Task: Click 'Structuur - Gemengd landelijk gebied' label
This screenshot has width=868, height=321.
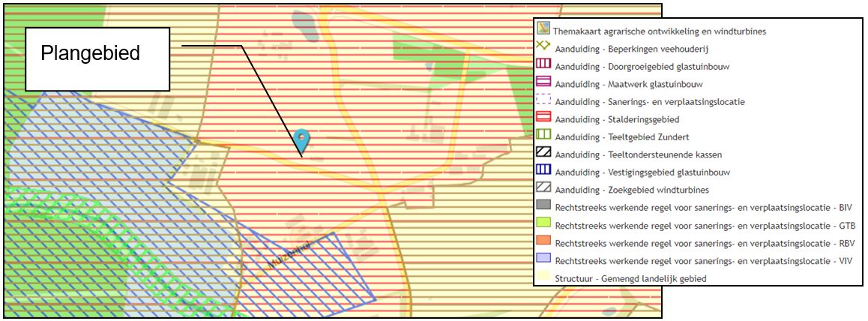Action: click(x=630, y=279)
